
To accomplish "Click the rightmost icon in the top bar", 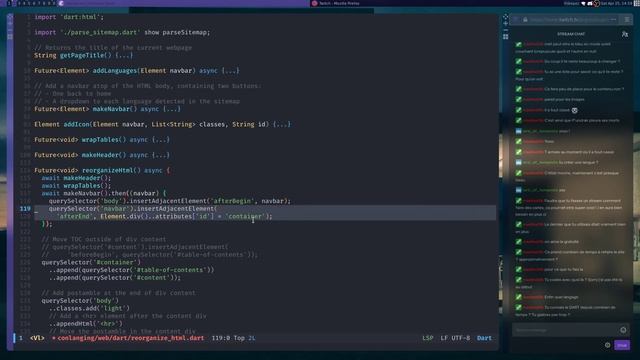I will 636,3.
